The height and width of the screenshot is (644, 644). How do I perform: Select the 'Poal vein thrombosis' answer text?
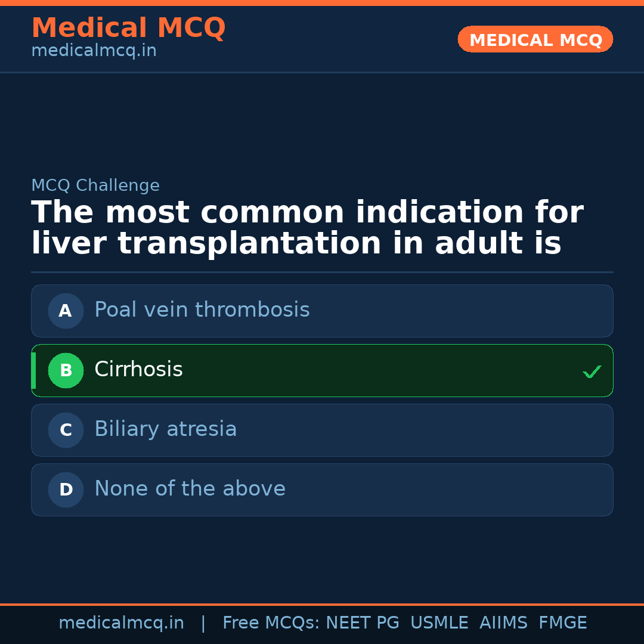pyautogui.click(x=202, y=310)
